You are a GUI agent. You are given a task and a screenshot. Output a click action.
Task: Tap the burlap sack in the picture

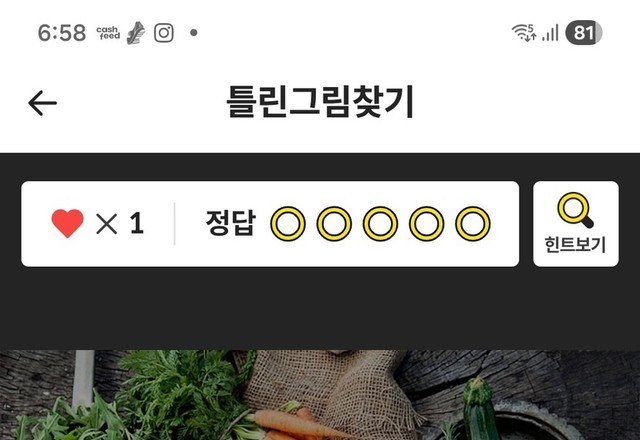(x=331, y=392)
